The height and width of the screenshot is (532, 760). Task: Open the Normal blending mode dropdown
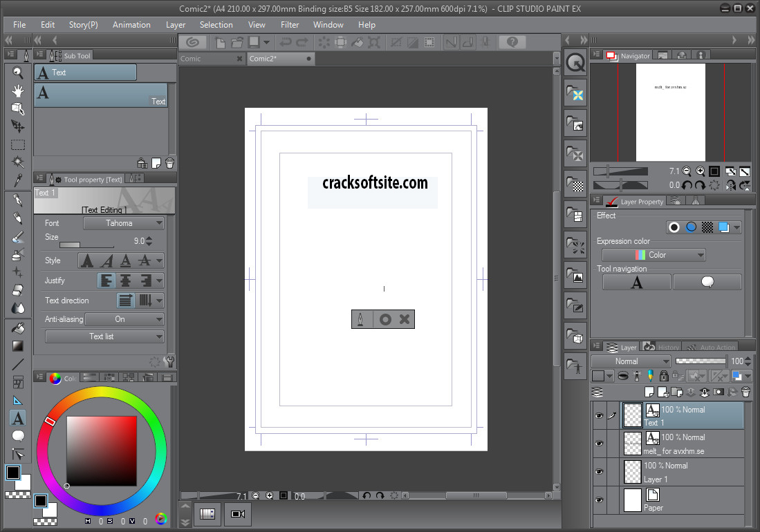coord(631,361)
